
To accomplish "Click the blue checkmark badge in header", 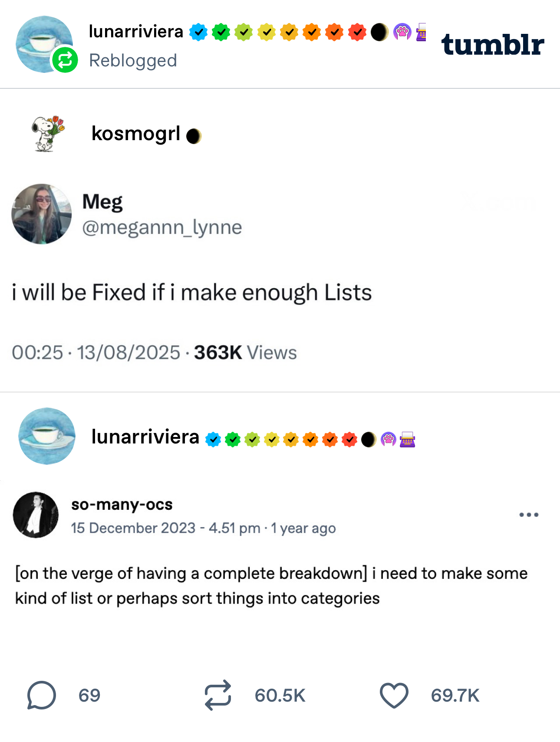I will pyautogui.click(x=198, y=32).
